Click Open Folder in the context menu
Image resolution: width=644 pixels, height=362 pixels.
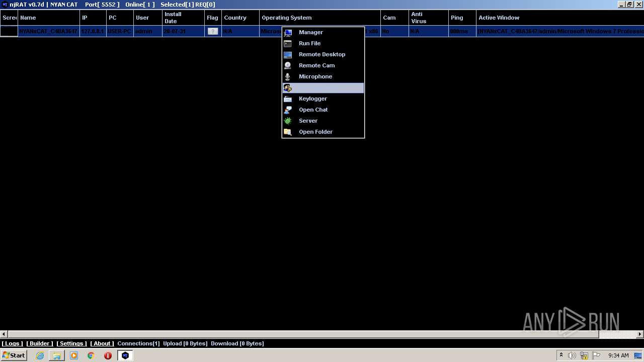tap(323, 132)
